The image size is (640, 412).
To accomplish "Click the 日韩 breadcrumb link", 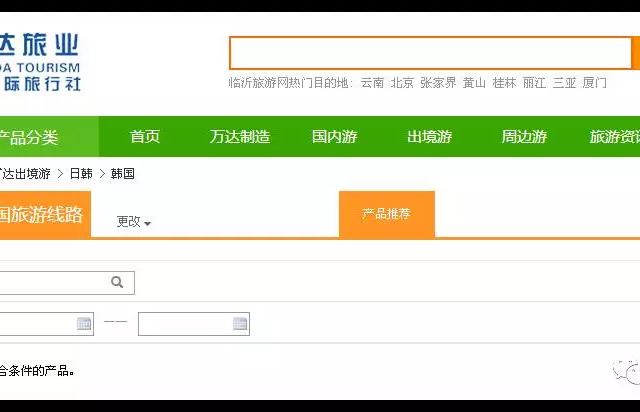I will pos(81,174).
